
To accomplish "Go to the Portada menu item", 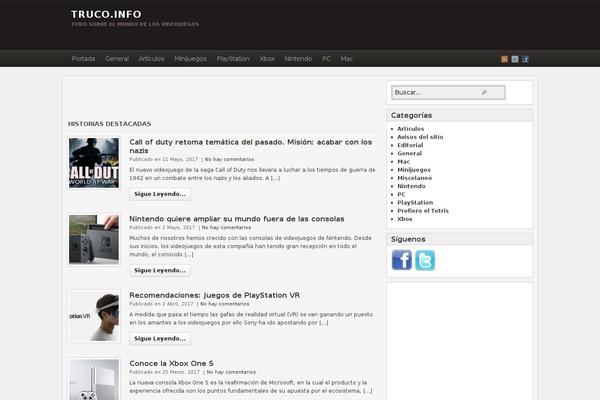I will [x=83, y=59].
